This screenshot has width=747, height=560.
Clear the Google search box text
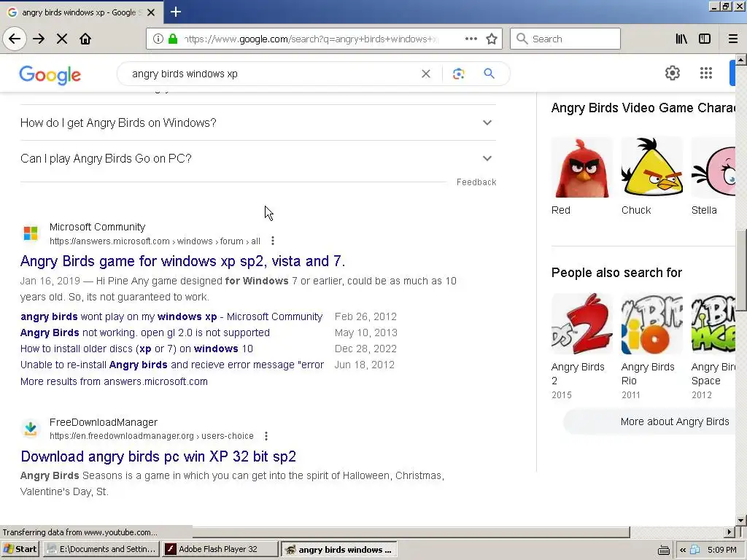coord(426,74)
